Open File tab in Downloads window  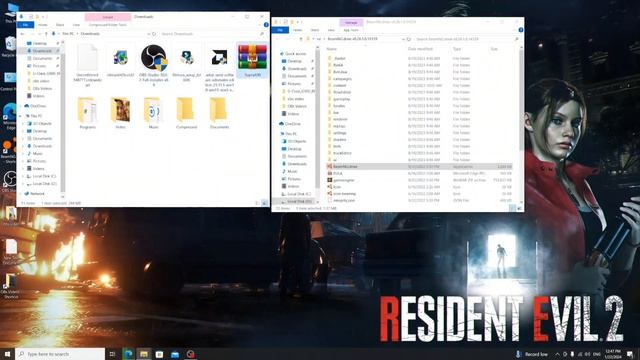(x=25, y=25)
